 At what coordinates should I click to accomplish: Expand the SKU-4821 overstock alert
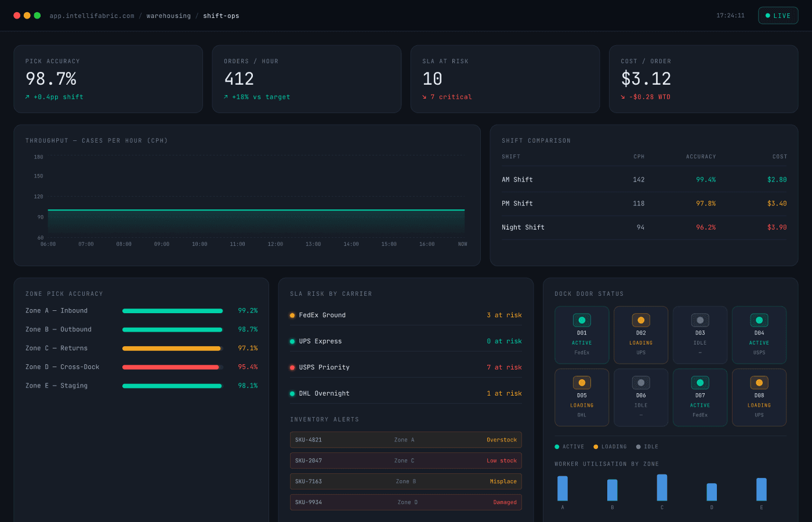point(405,440)
